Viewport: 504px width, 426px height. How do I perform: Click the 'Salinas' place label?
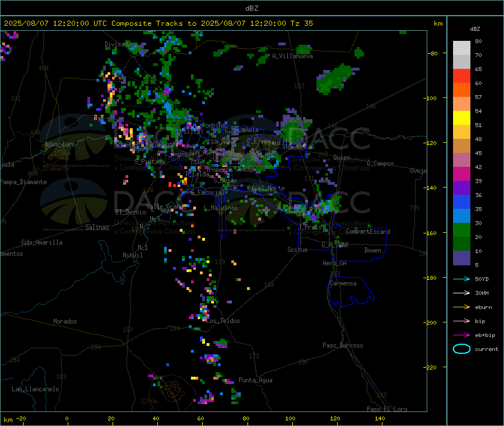point(97,227)
